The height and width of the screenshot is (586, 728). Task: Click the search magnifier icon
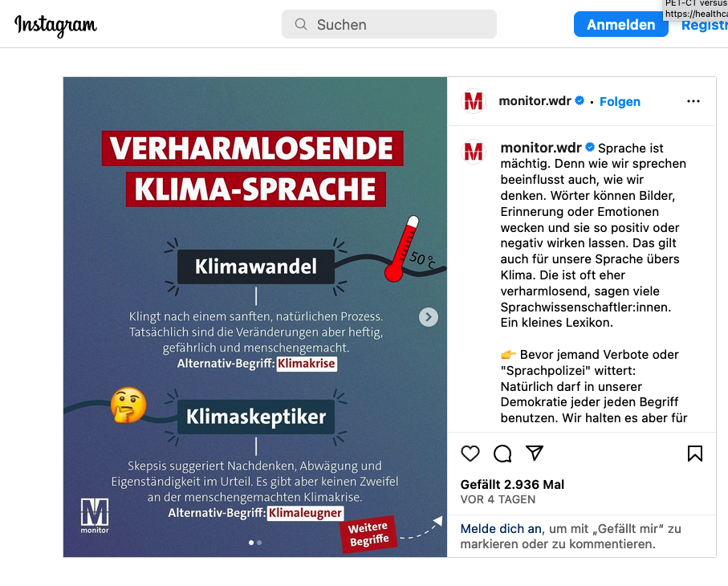click(x=301, y=24)
